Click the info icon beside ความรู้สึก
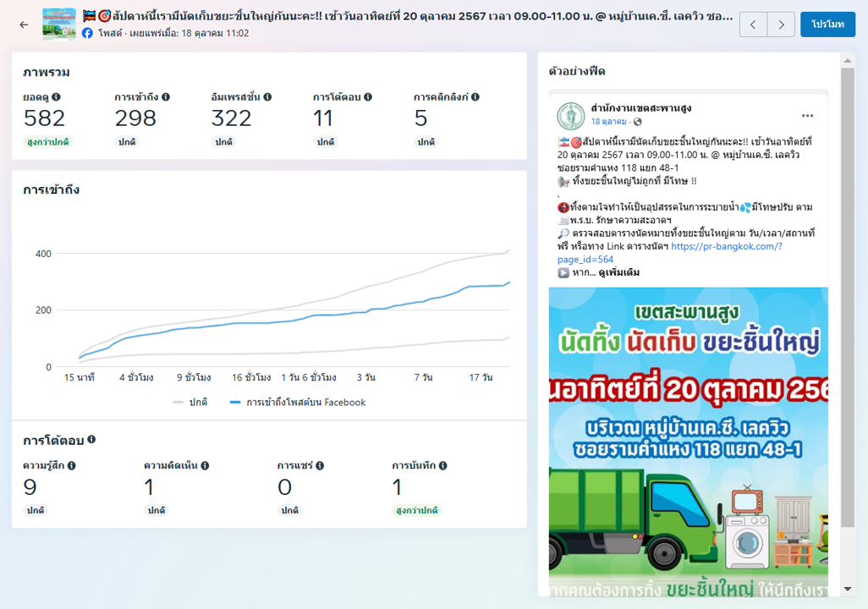 click(72, 466)
